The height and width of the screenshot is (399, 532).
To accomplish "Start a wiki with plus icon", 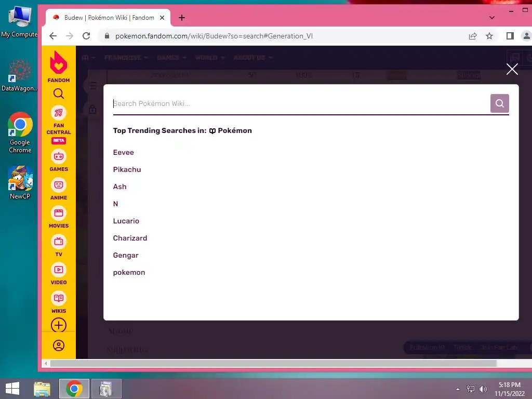I will tap(58, 325).
